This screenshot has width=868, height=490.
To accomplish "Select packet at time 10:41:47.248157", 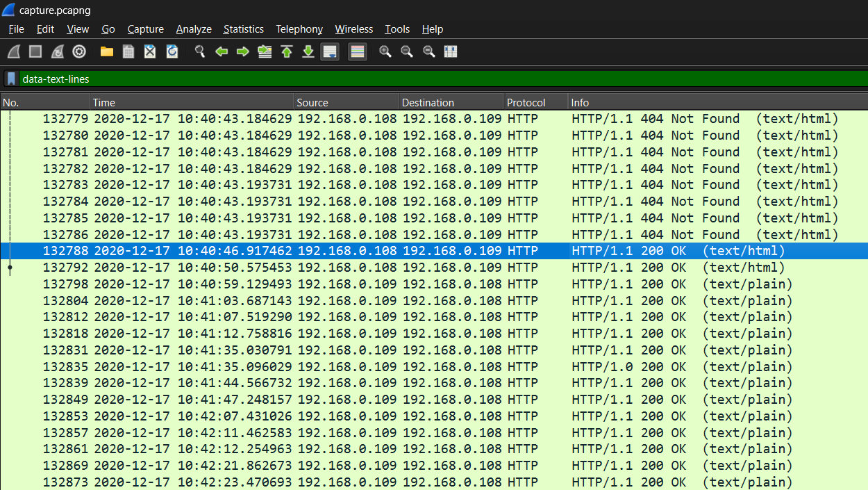I will pyautogui.click(x=434, y=400).
